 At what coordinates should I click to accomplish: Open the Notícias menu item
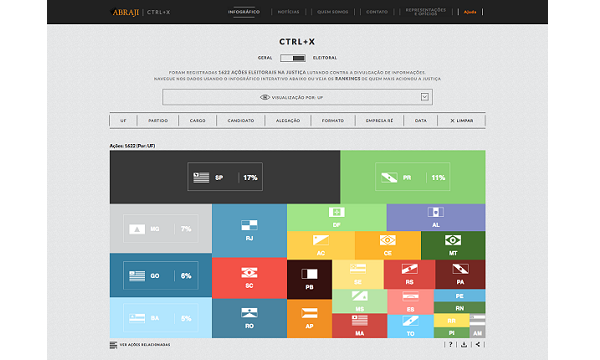[x=289, y=12]
